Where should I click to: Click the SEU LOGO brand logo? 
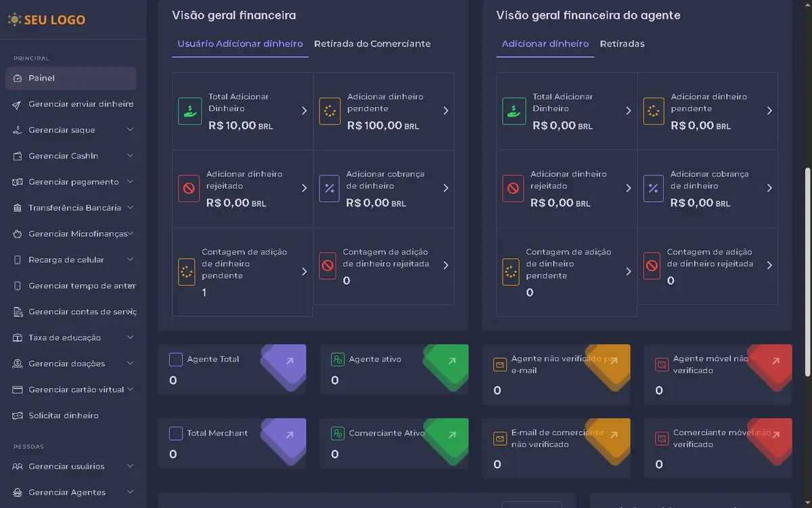click(x=47, y=20)
